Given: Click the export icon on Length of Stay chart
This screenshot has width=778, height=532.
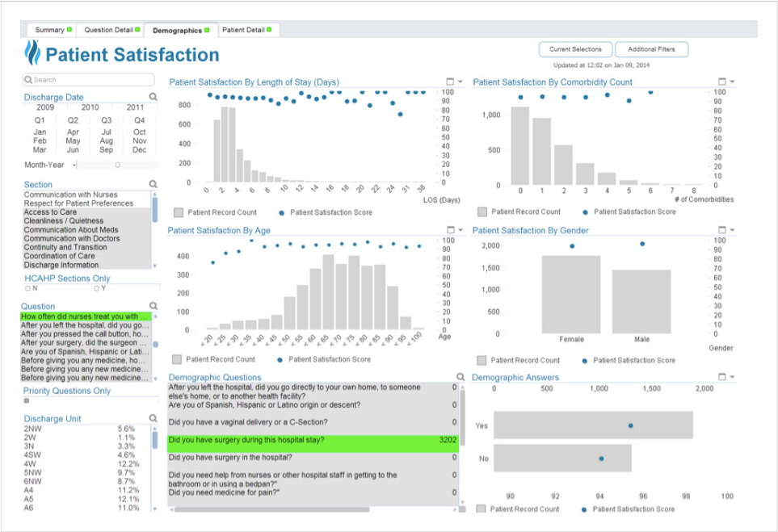Looking at the screenshot, I should point(451,82).
